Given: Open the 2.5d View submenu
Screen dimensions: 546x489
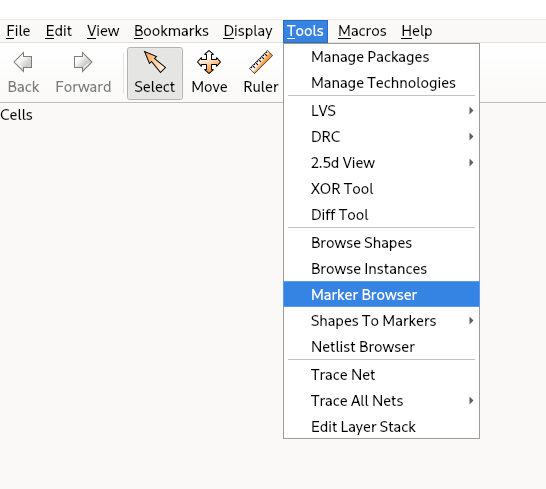Looking at the screenshot, I should tap(381, 163).
